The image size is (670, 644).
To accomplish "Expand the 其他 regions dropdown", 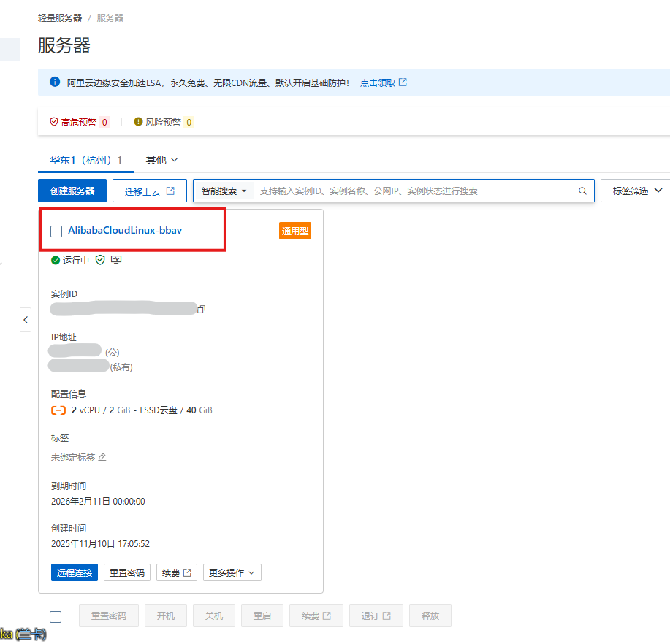I will click(161, 160).
